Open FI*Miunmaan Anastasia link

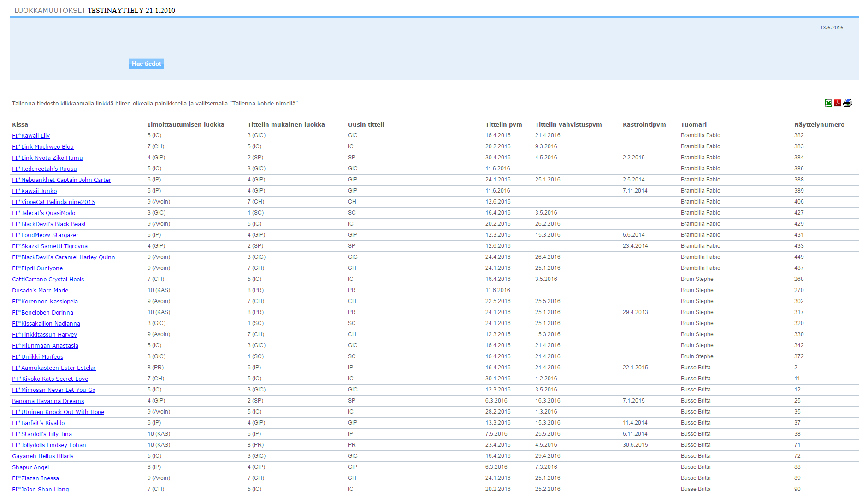(45, 346)
